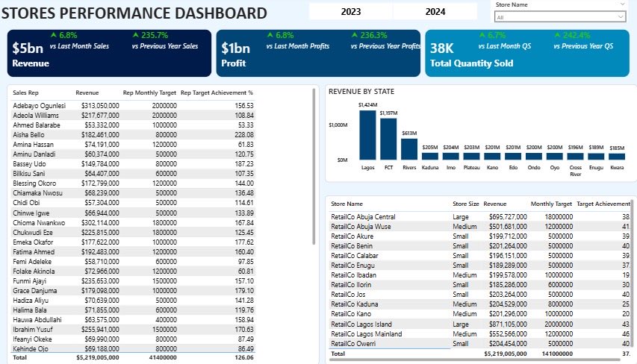
Task: Select RetailCo Abuja Wuse store name
Action: pyautogui.click(x=361, y=227)
